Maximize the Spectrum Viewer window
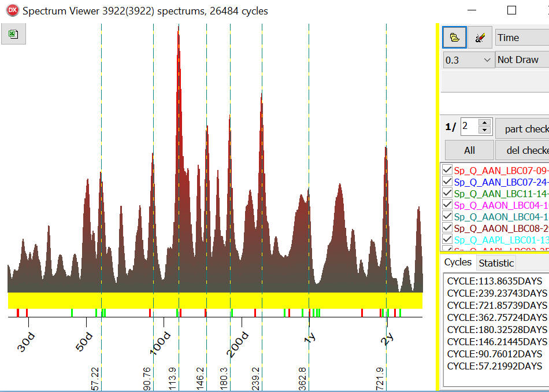This screenshot has height=392, width=549. [x=511, y=10]
